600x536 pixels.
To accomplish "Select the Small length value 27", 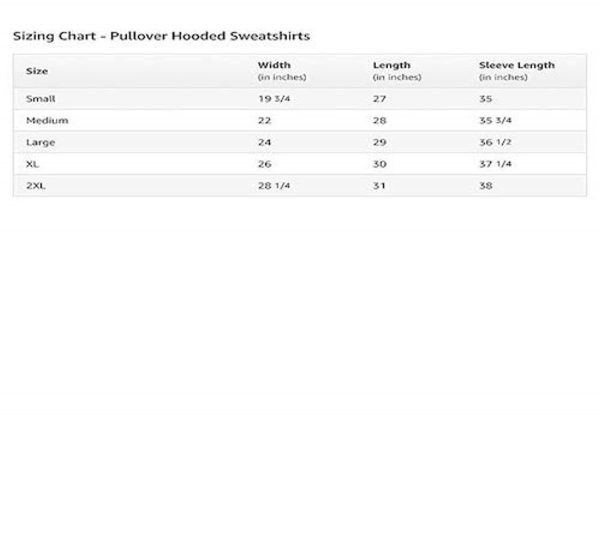I will click(380, 99).
